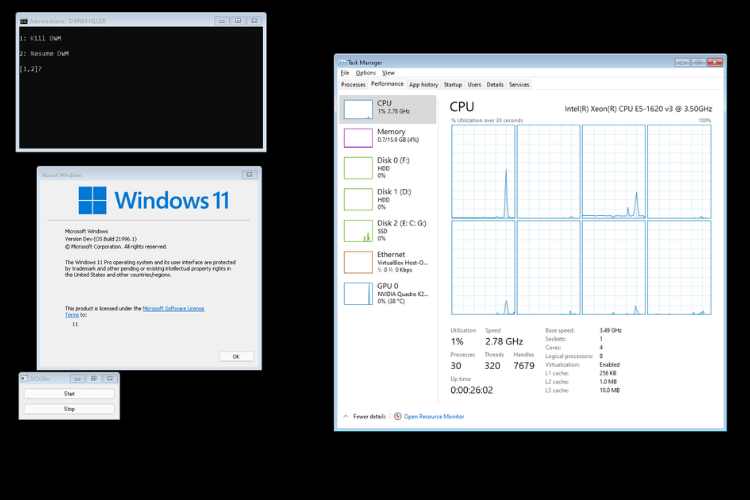
Task: Select Disk 0 (F:) entry
Action: coord(387,167)
